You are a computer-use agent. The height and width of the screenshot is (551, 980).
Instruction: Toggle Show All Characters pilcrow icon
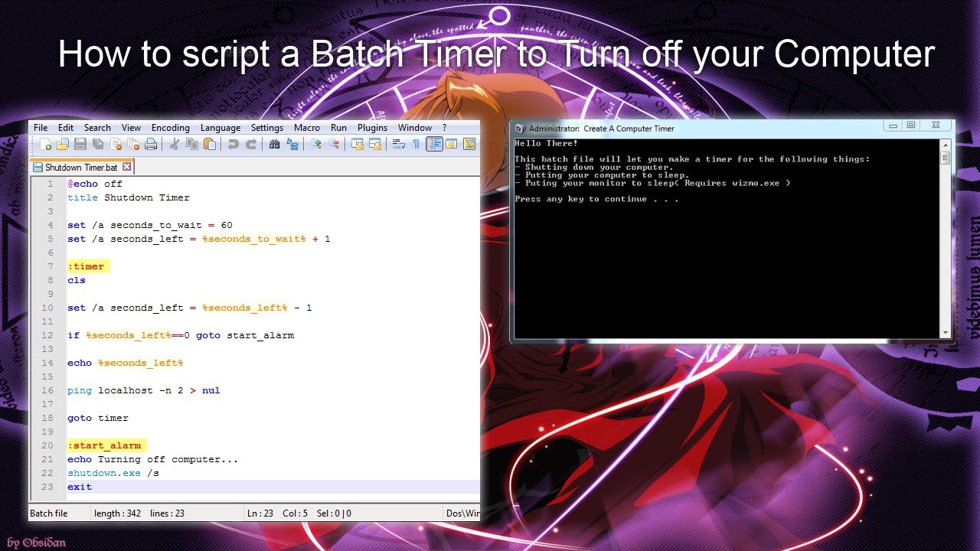pos(416,144)
